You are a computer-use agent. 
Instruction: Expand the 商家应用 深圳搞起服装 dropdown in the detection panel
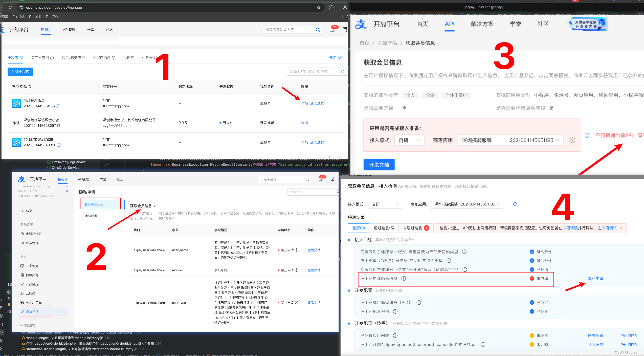coord(467,204)
